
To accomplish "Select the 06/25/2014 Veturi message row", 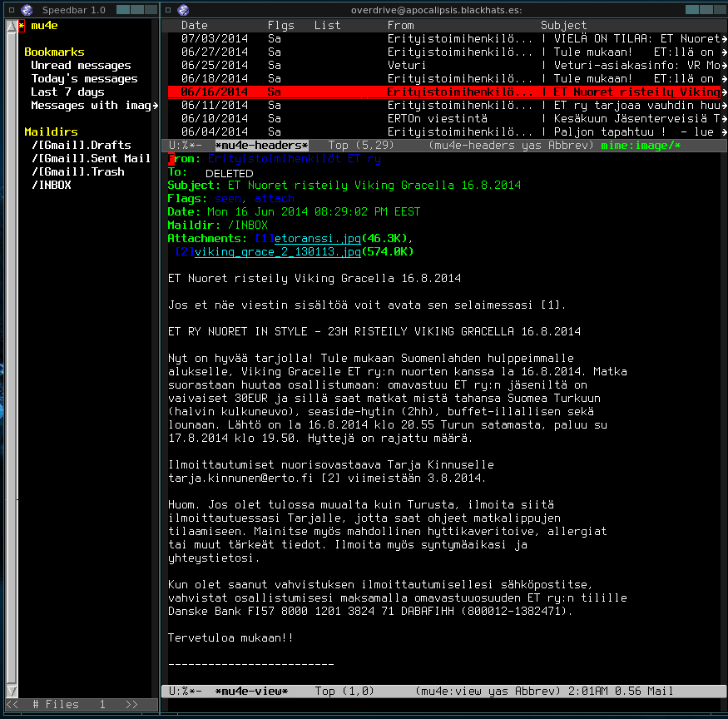I will point(444,66).
